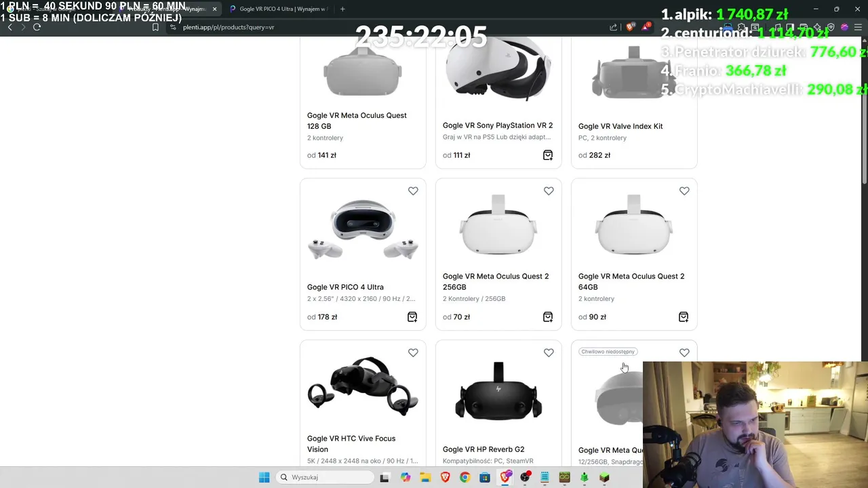Click 'od 70 zł' price text

(x=456, y=317)
